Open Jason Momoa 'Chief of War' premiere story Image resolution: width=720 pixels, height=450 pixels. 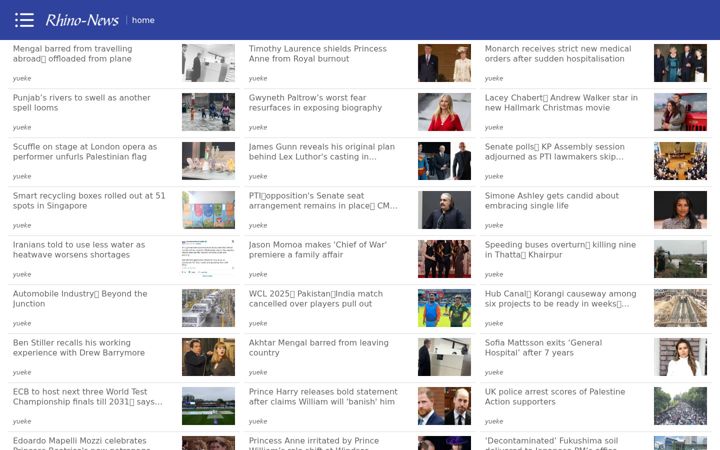point(318,250)
